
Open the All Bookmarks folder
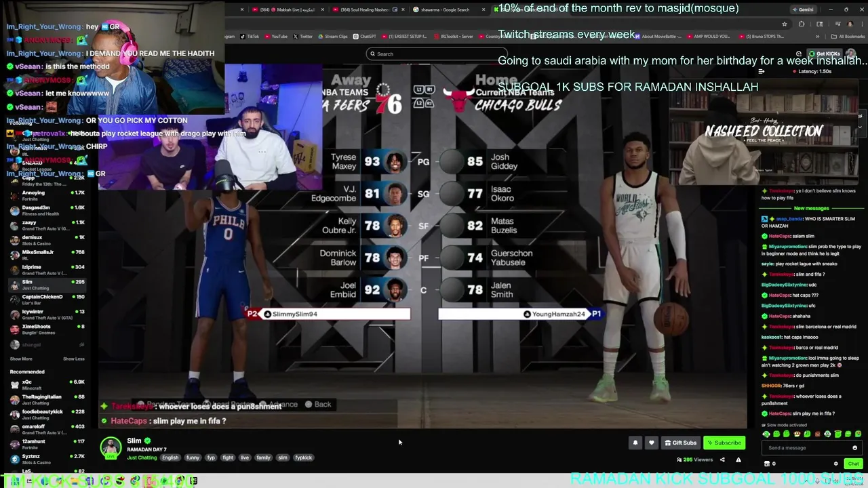click(x=848, y=37)
